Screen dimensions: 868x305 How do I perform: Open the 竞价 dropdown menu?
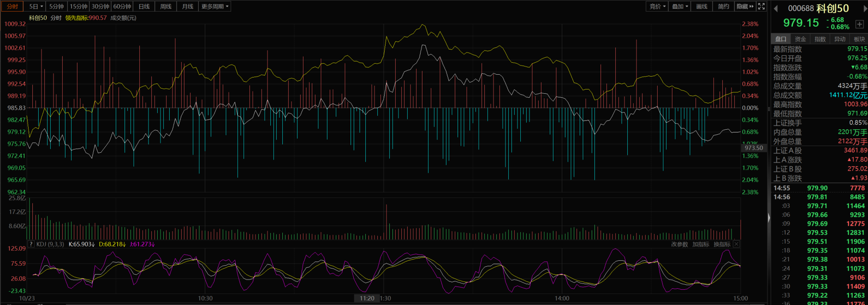tap(657, 6)
